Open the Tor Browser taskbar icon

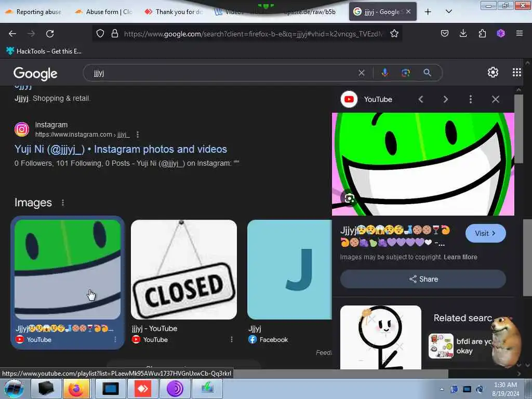tap(175, 389)
